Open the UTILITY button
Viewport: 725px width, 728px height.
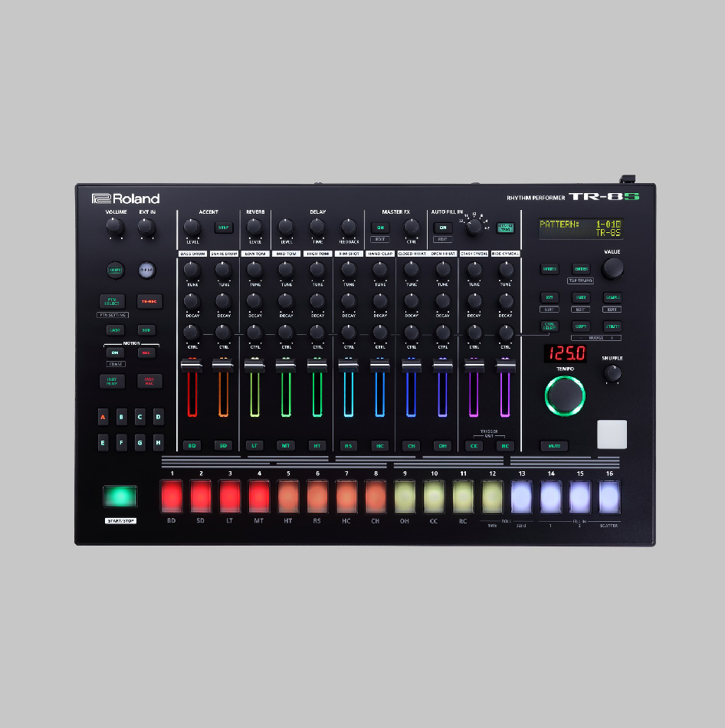click(x=612, y=326)
